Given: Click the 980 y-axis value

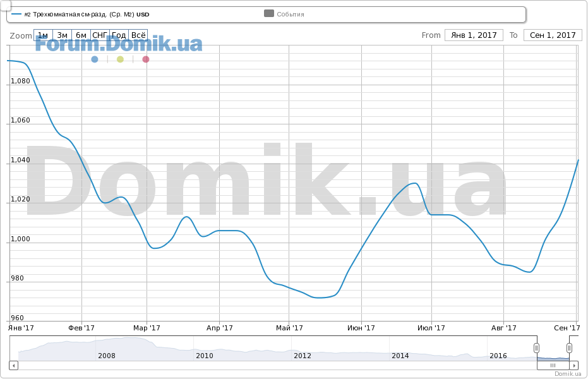Looking at the screenshot, I should point(17,278).
